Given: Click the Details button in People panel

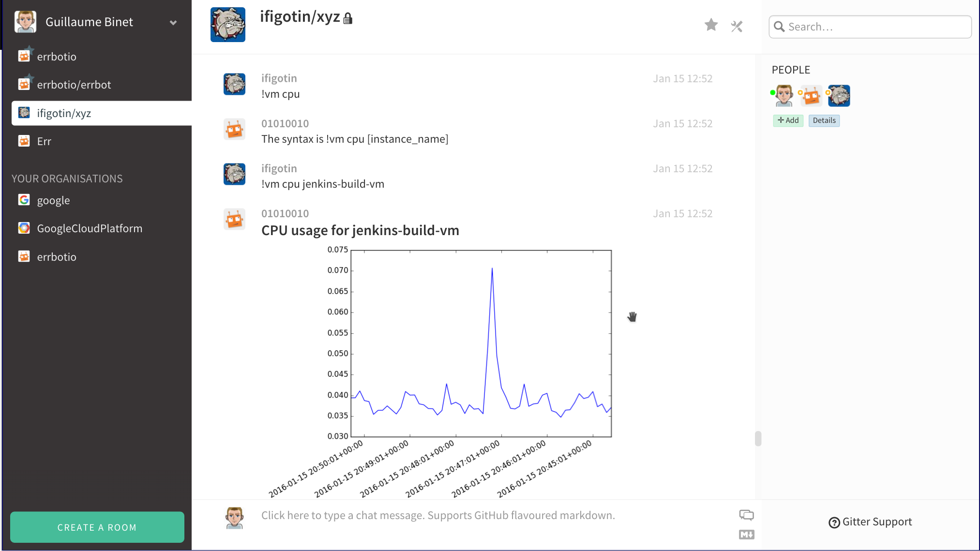Looking at the screenshot, I should point(824,120).
